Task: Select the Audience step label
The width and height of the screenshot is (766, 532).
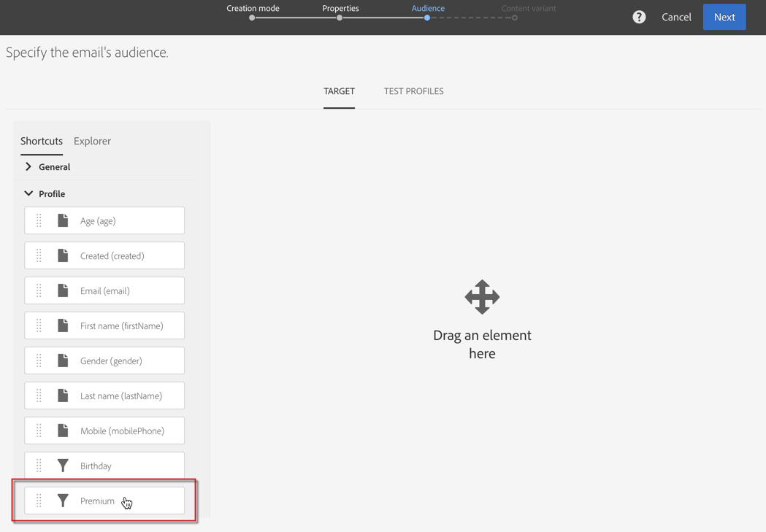Action: [x=428, y=8]
